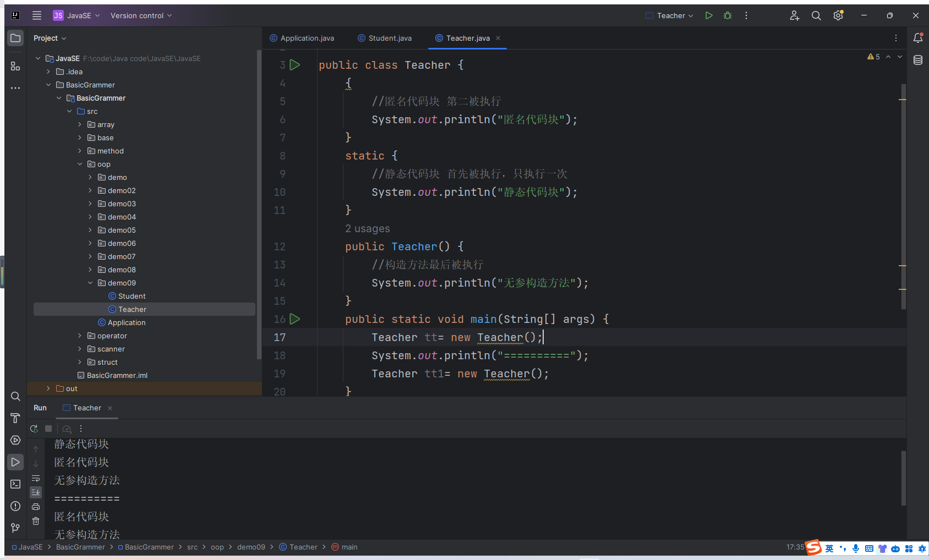The width and height of the screenshot is (929, 560).
Task: Open the Structure tool window icon
Action: 15,67
